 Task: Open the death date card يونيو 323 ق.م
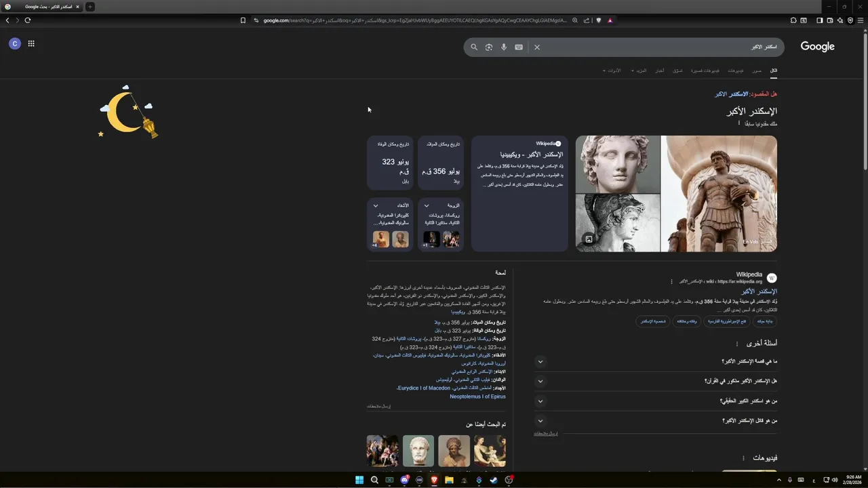click(390, 163)
